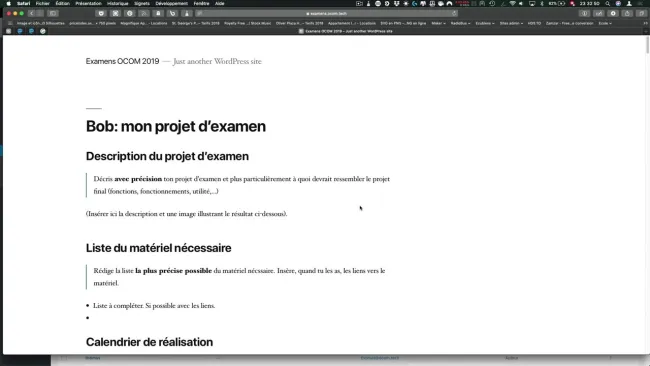Show the Safari sidebar
Image resolution: width=650 pixels, height=366 pixels.
[x=53, y=13]
